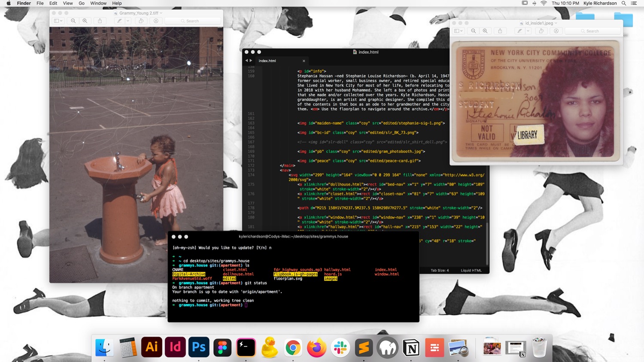
Task: Open the Liquid HTML syntax selector
Action: (471, 271)
